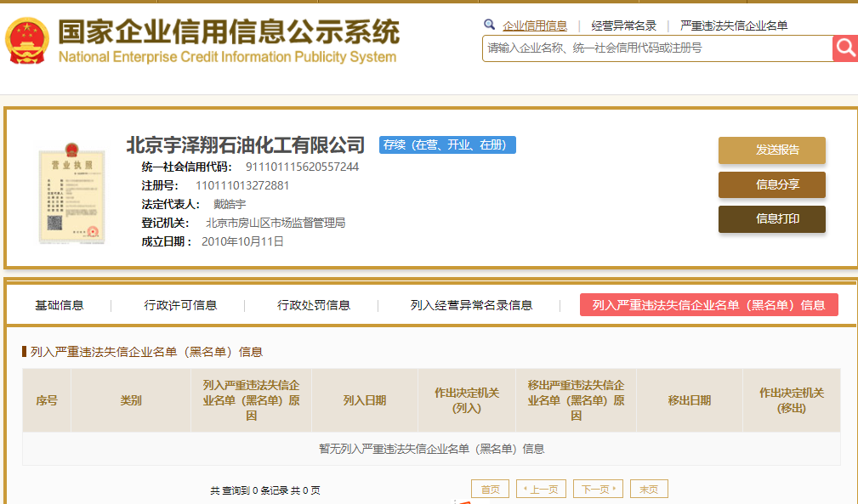Click the company name 北京宇泽翔石油化工有限公司
The height and width of the screenshot is (504, 858).
245,144
